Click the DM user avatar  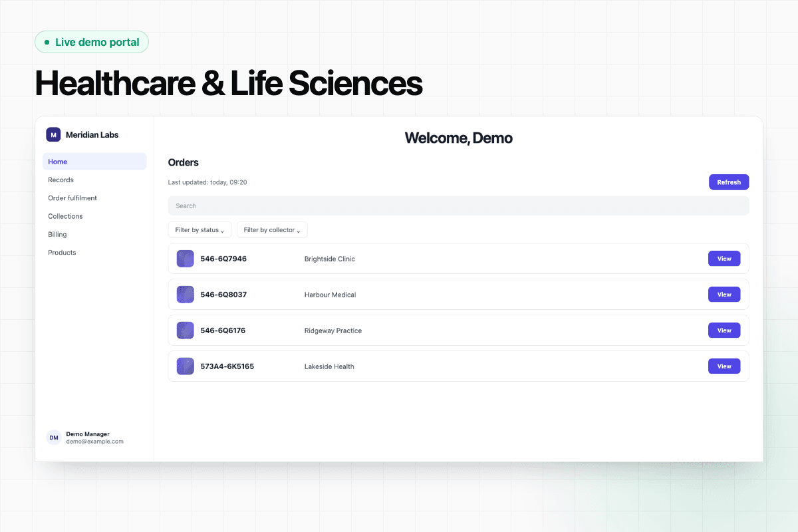54,438
